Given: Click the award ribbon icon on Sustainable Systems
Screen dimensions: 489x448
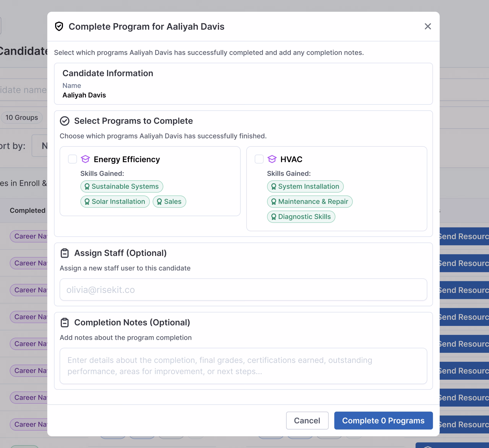Looking at the screenshot, I should tap(87, 186).
